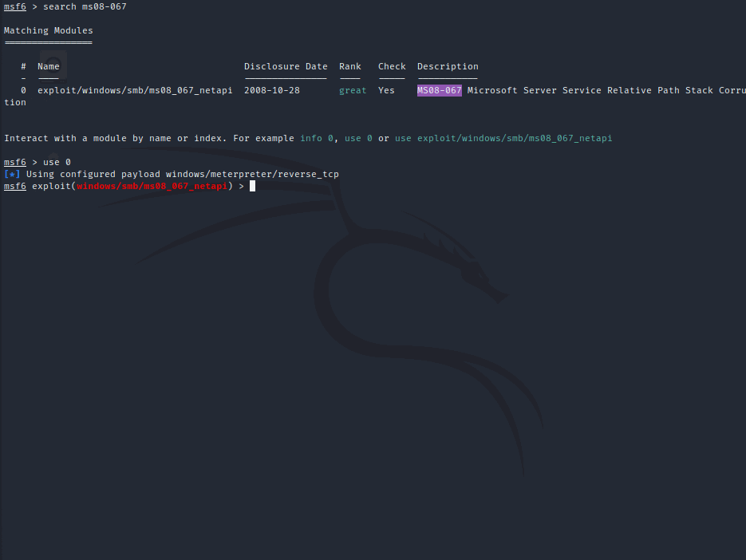Click the blue '[*]' status marker
Viewport: 746px width, 560px height.
pos(12,174)
